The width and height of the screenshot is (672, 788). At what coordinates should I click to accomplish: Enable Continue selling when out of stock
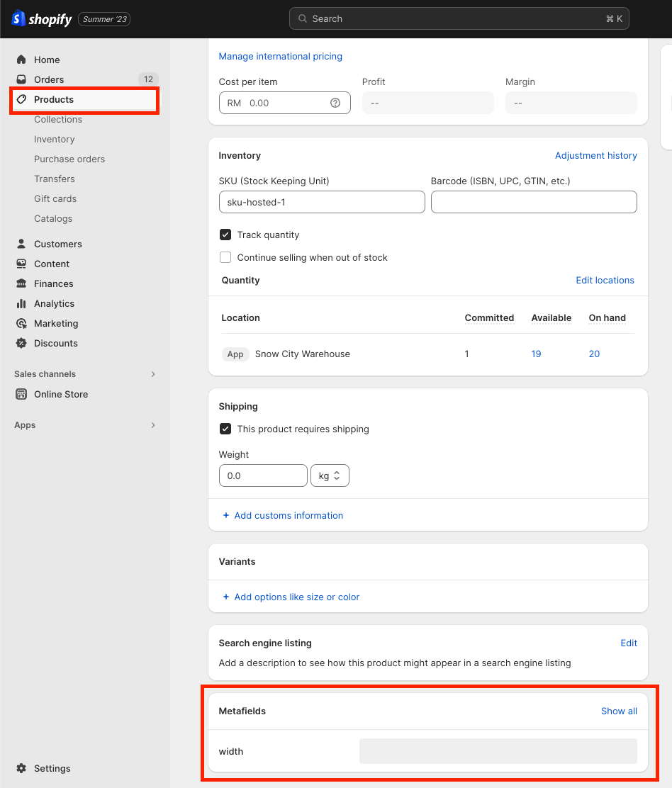(x=225, y=258)
